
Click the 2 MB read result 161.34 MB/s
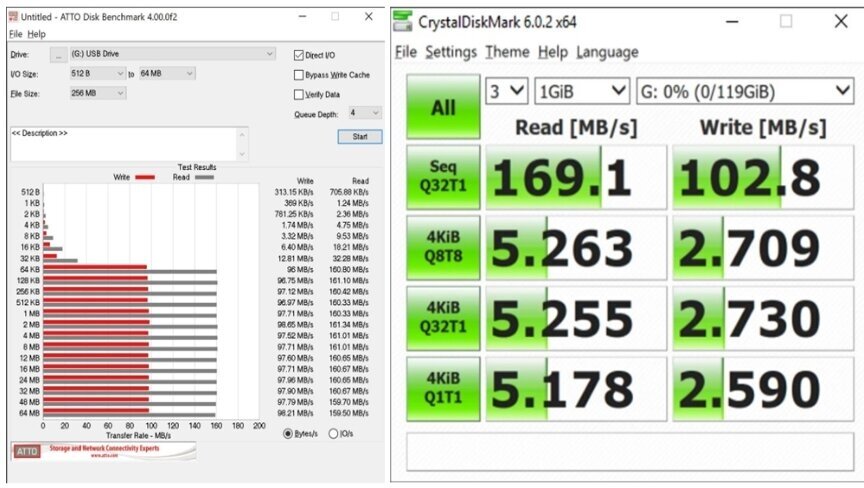coord(349,325)
